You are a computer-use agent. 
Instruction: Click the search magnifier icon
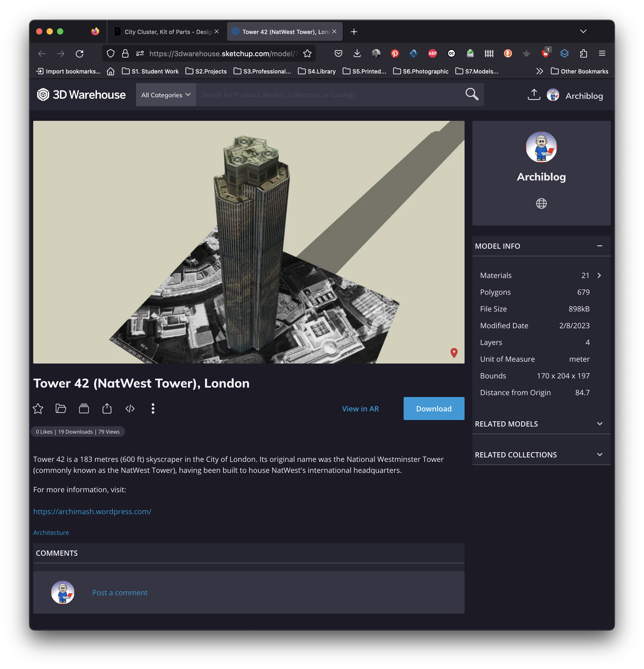click(472, 94)
